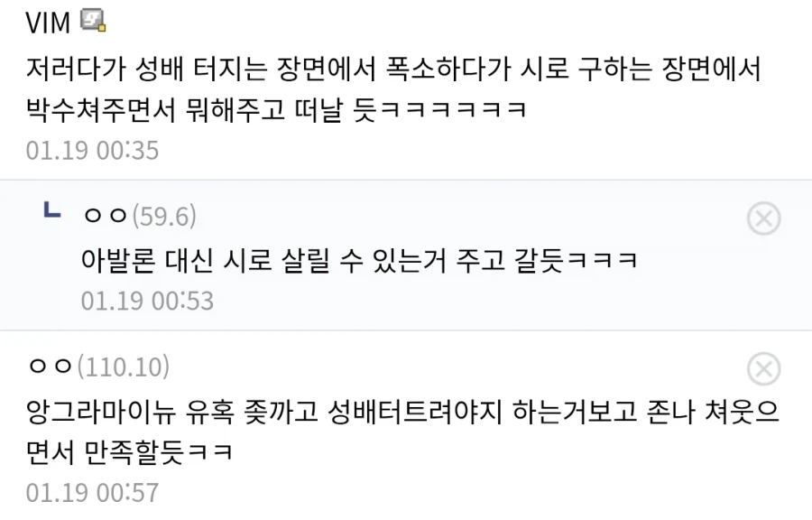Open VIM user nickname
This screenshot has width=812, height=520.
48,23
